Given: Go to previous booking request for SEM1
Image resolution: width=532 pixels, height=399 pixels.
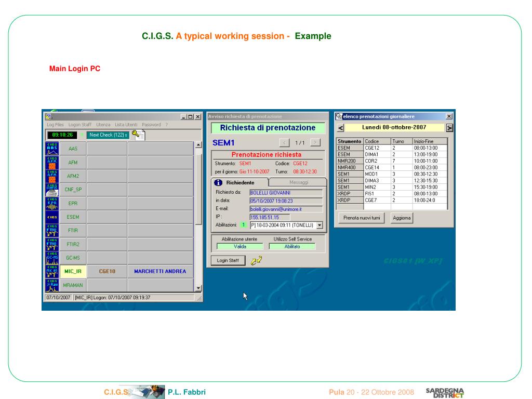Looking at the screenshot, I should (x=284, y=143).
